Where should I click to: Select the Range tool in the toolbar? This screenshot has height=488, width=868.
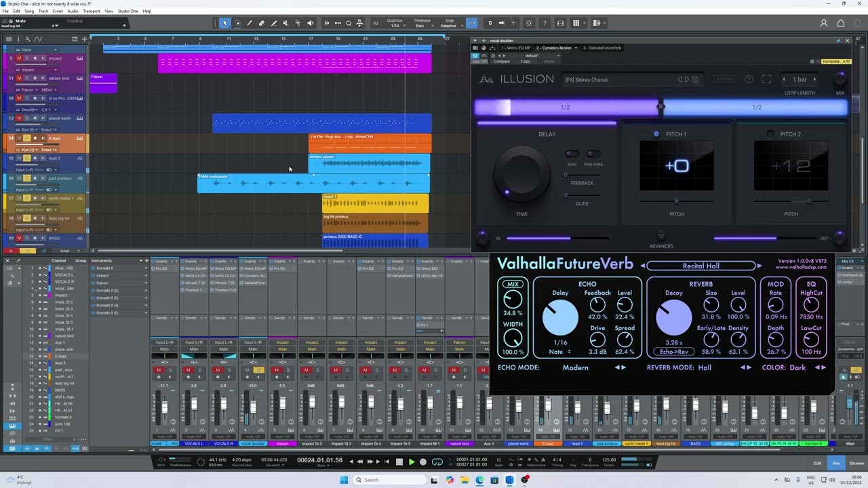click(237, 23)
